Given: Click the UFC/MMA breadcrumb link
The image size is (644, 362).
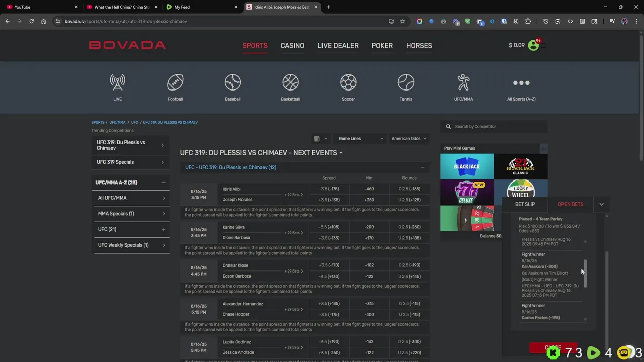Looking at the screenshot, I should click(x=117, y=122).
